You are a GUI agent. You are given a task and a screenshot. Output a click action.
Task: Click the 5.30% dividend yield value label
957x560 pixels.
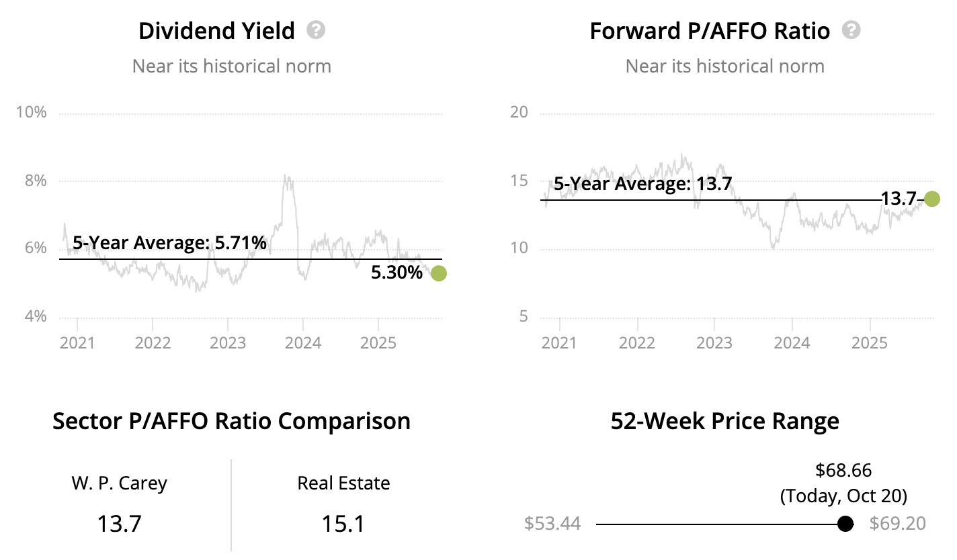[397, 273]
